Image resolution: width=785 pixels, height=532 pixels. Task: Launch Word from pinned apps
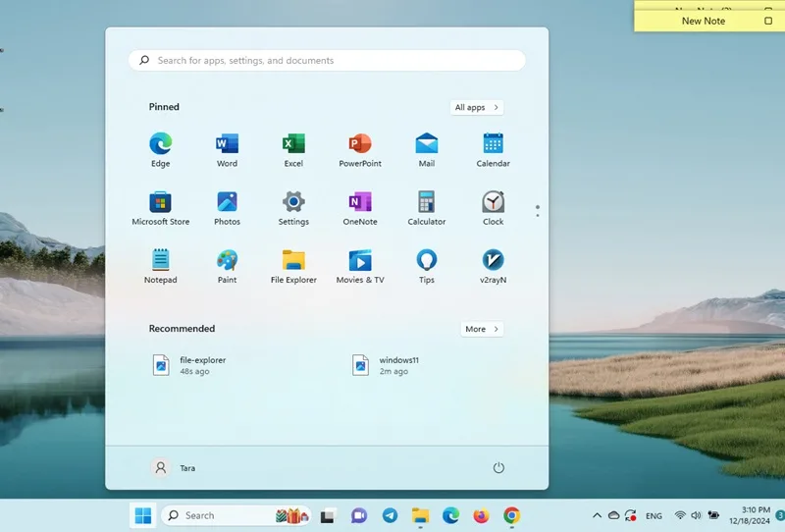pyautogui.click(x=227, y=150)
